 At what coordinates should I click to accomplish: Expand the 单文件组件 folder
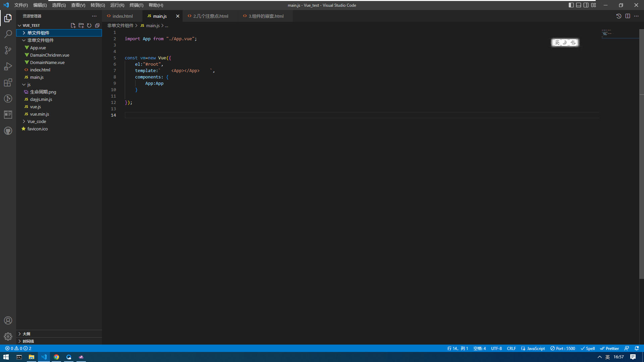pyautogui.click(x=59, y=33)
